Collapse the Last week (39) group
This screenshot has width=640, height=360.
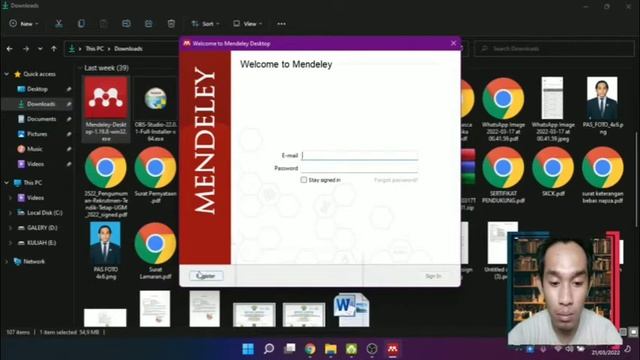coord(80,68)
